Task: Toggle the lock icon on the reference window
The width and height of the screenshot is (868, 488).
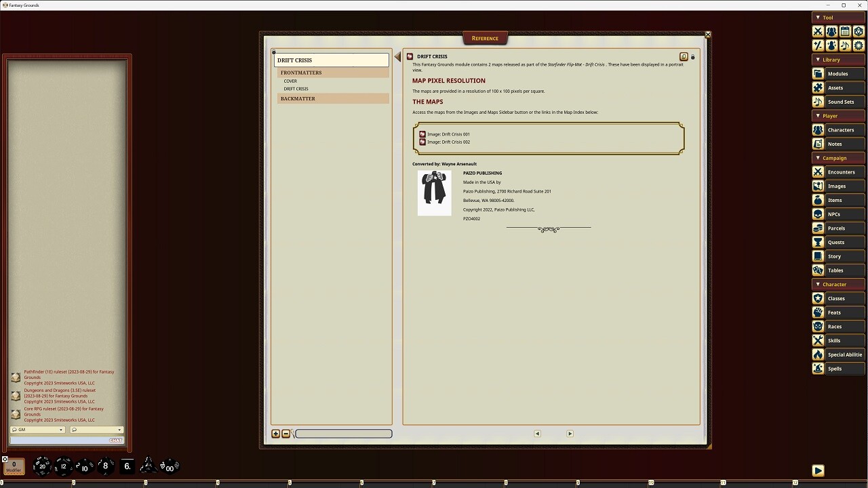Action: (x=692, y=57)
